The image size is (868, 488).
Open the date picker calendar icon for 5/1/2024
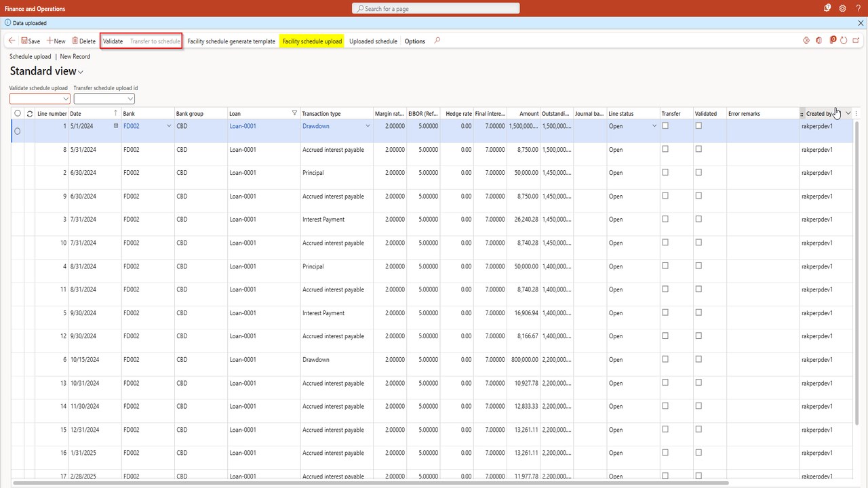[x=115, y=126]
